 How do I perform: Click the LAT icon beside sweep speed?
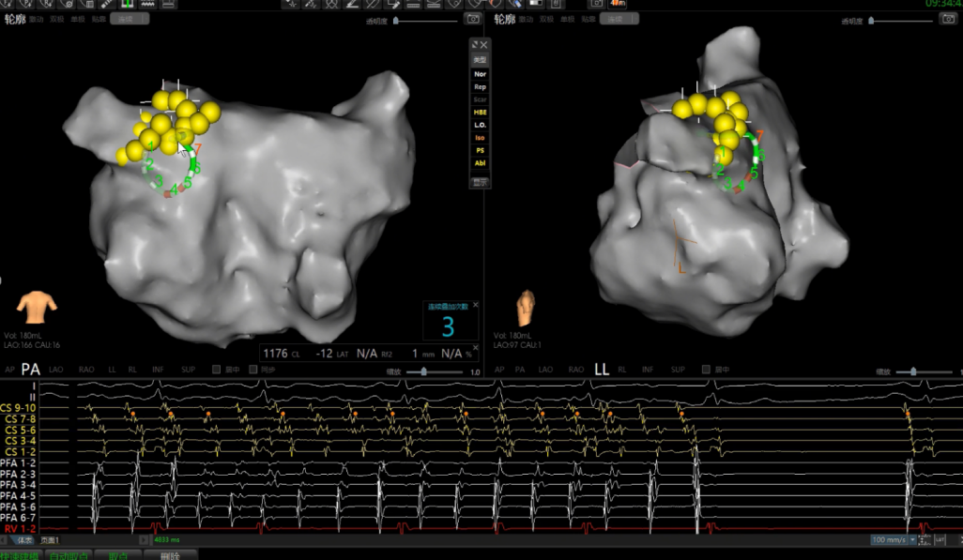coord(940,540)
